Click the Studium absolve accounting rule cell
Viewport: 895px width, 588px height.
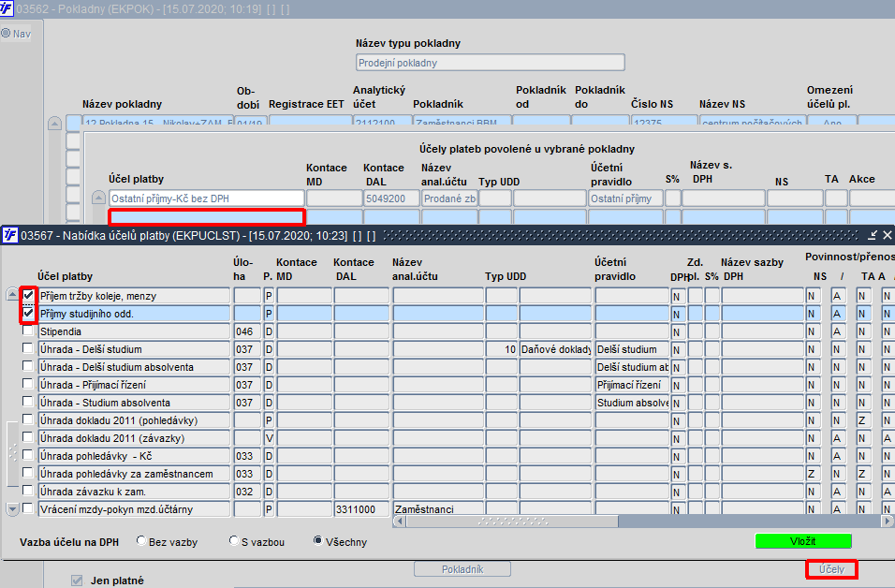tap(632, 403)
